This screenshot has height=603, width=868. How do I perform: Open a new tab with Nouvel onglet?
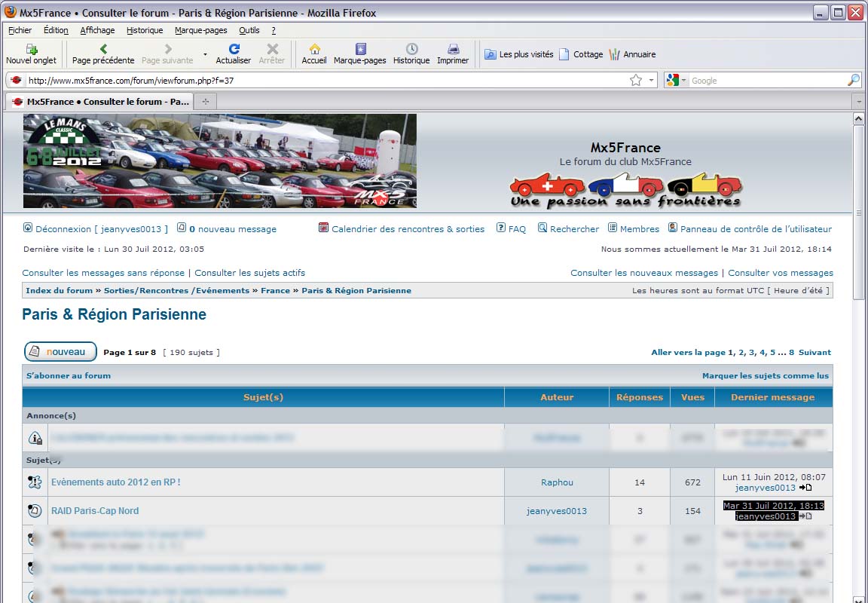pos(31,54)
